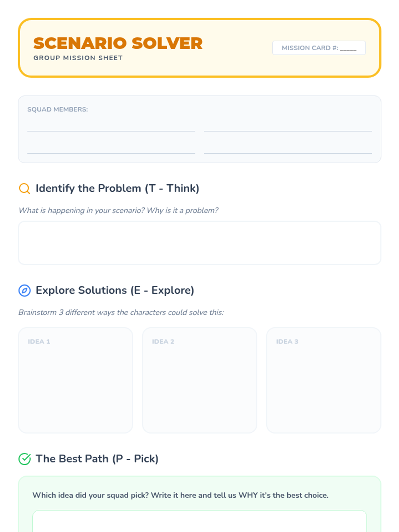Screen dimensions: 399x532
Task: Click the Best Path answer box
Action: click(x=199, y=521)
